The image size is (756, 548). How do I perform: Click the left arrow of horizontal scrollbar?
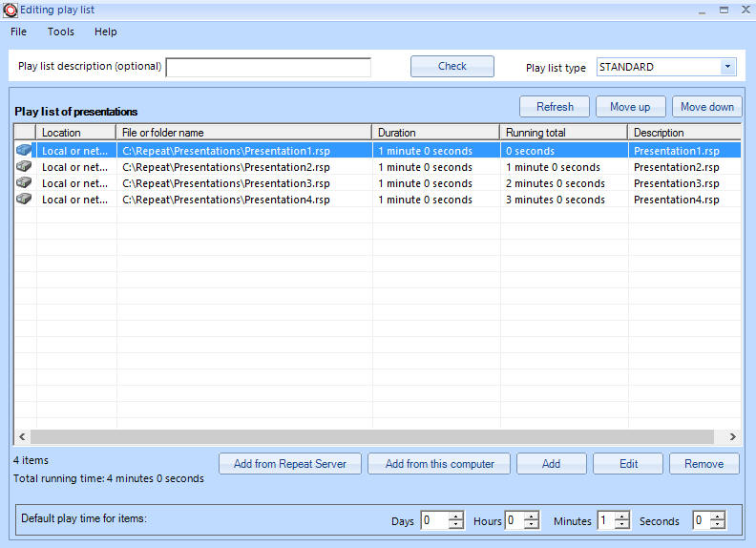(x=22, y=436)
